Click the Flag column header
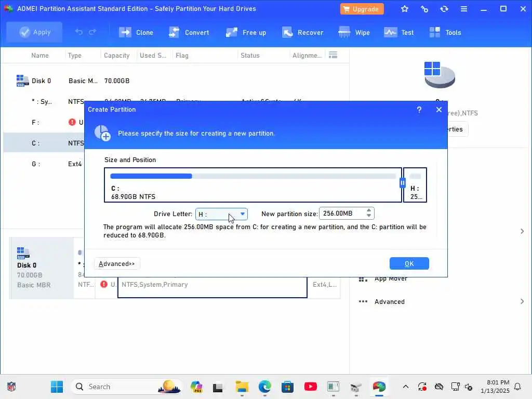Screen dimensions: 532x399 coord(182,55)
